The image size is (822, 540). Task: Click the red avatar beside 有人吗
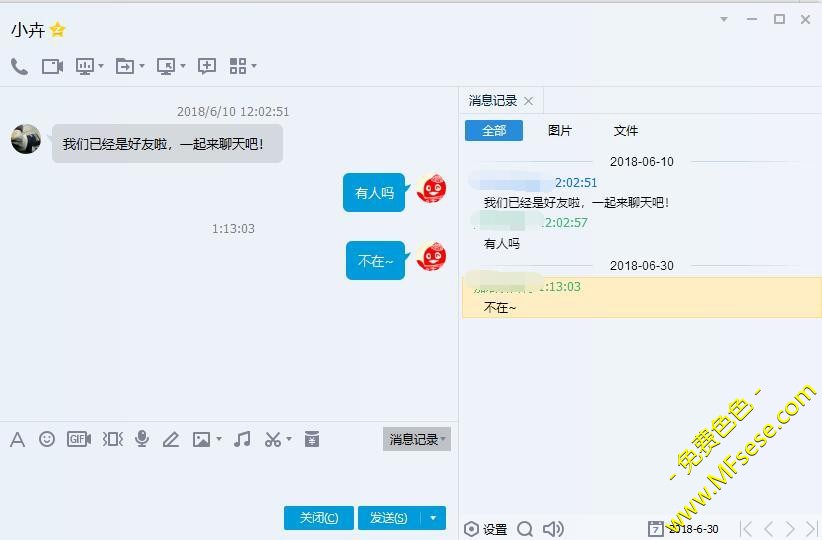[x=431, y=188]
